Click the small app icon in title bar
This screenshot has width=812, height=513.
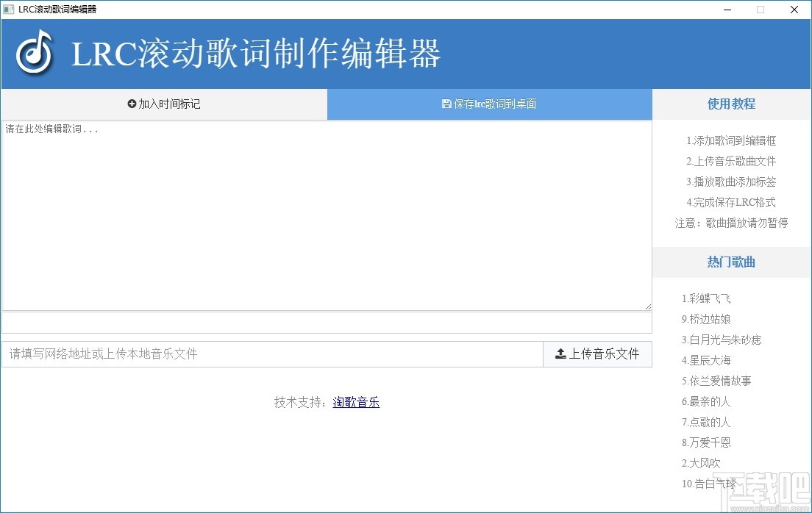coord(8,10)
